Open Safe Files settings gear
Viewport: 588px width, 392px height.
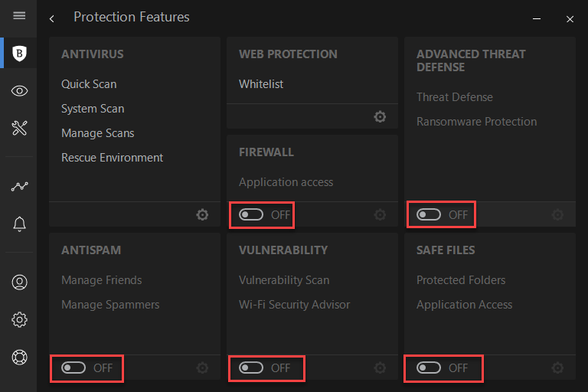coord(557,368)
